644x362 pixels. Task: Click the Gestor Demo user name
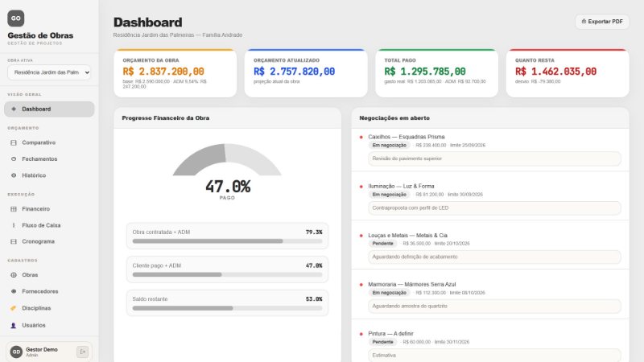point(42,350)
